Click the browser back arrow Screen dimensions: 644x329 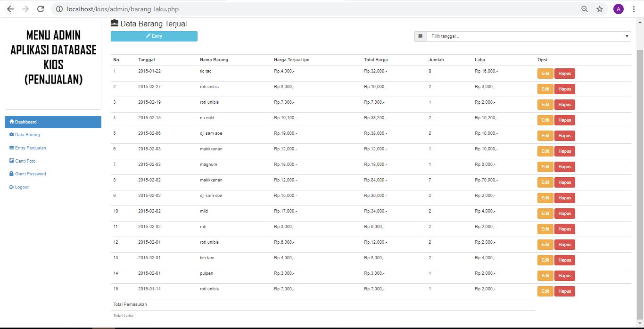(10, 9)
